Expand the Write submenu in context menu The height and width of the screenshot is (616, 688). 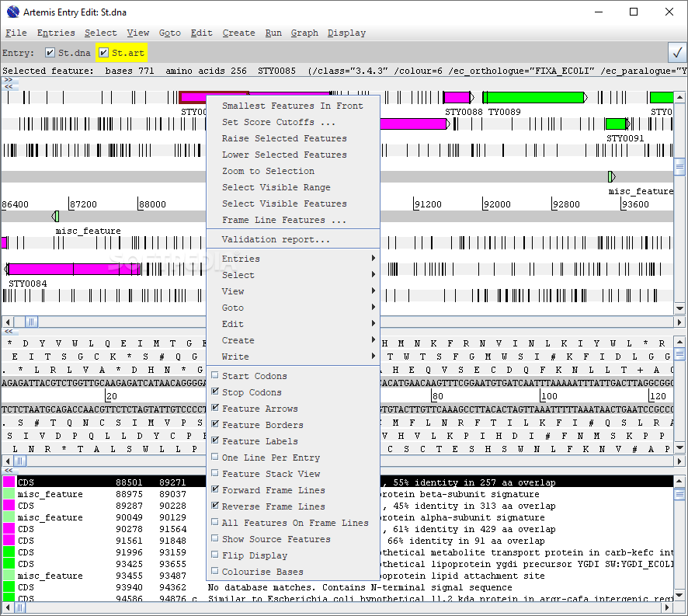(x=293, y=356)
